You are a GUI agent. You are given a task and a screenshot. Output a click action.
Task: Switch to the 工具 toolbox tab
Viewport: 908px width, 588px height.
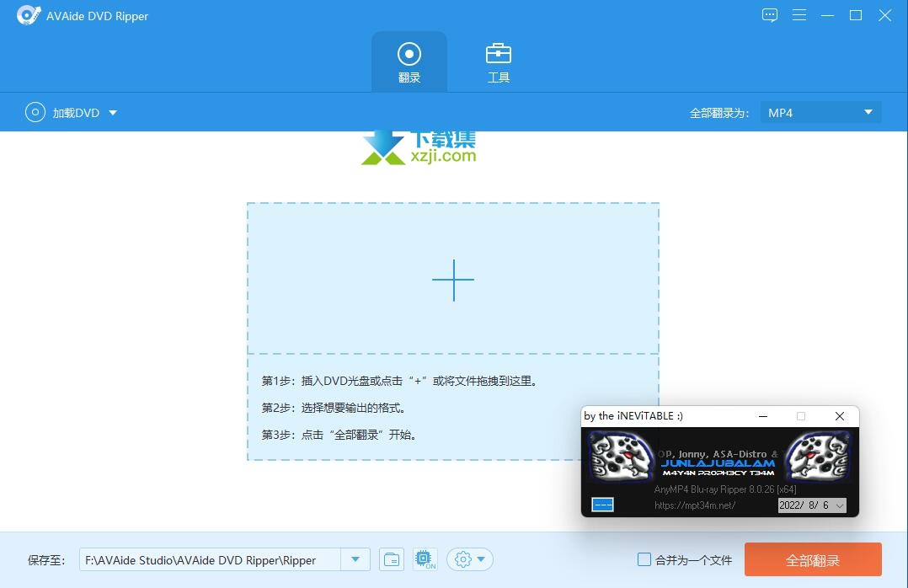(498, 62)
